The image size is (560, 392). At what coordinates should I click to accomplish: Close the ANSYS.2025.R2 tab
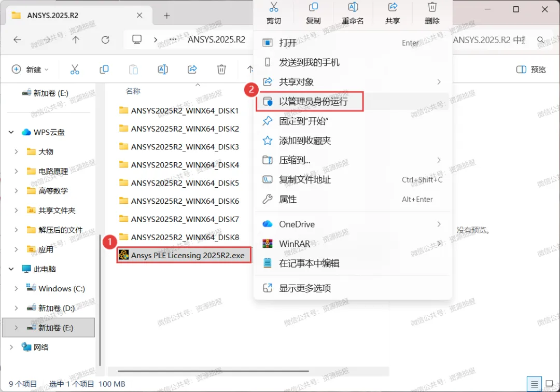pyautogui.click(x=139, y=16)
